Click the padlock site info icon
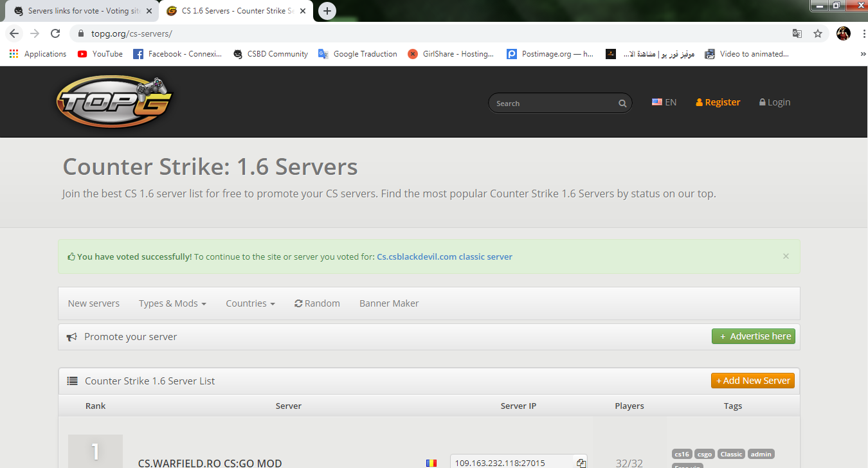 click(x=81, y=33)
